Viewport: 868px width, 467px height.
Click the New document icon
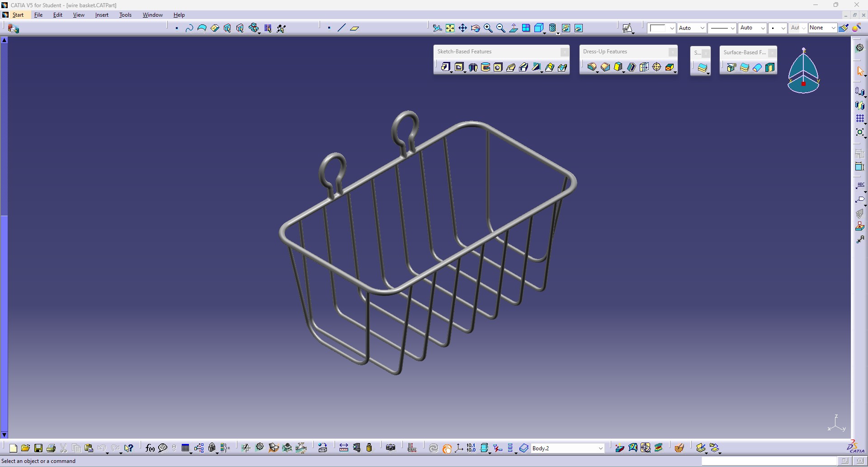tap(13, 448)
